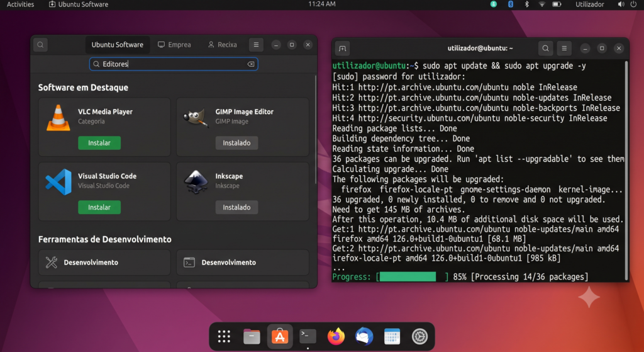Clear the Editores search field text
Viewport: 644px width, 352px height.
click(250, 64)
